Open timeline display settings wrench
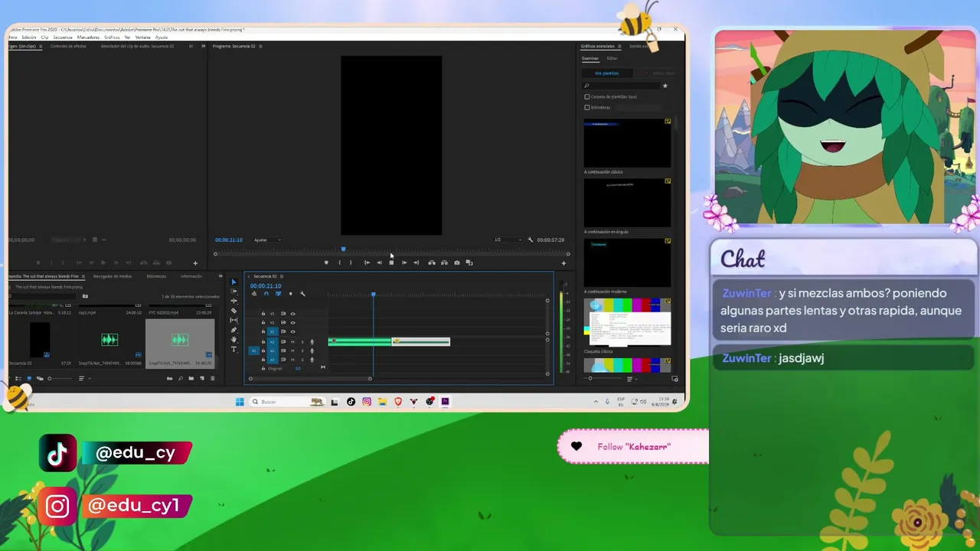 coord(302,294)
